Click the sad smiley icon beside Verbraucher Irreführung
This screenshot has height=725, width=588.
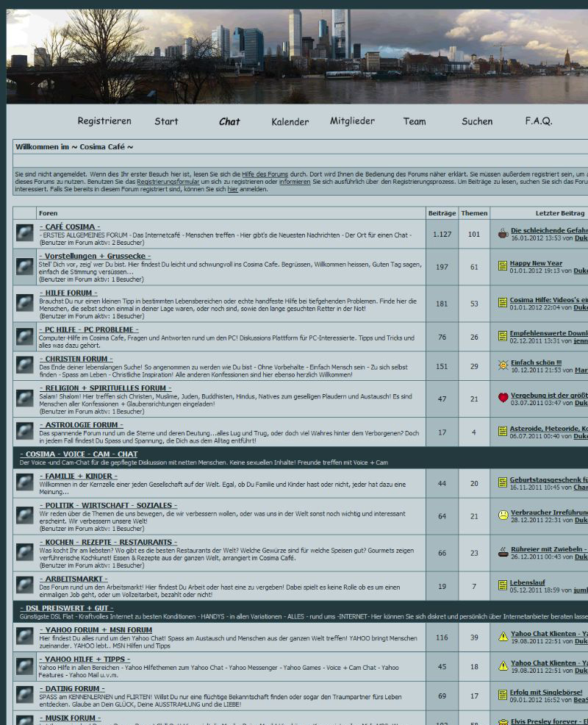point(503,515)
